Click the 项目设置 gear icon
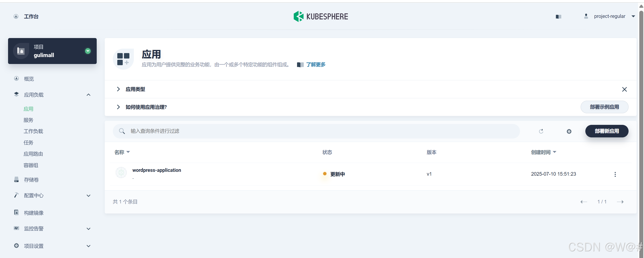The width and height of the screenshot is (644, 258). point(16,245)
